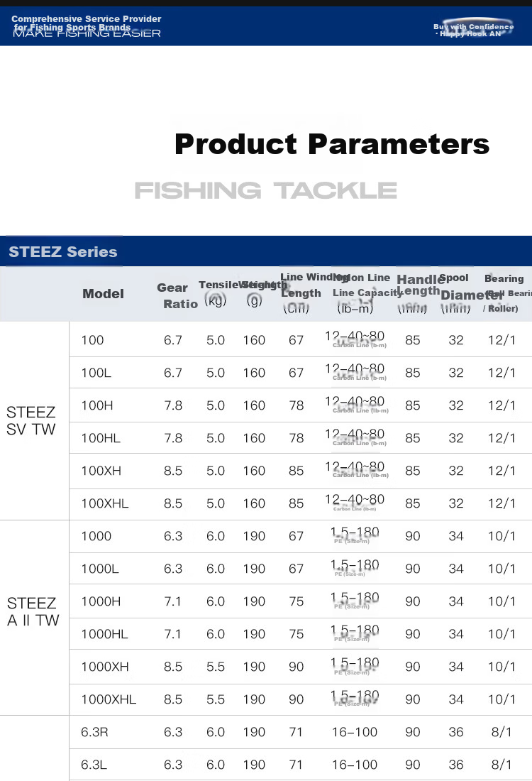The height and width of the screenshot is (781, 532).
Task: Click 'Comprehensive Service Provider' banner text
Action: click(86, 19)
